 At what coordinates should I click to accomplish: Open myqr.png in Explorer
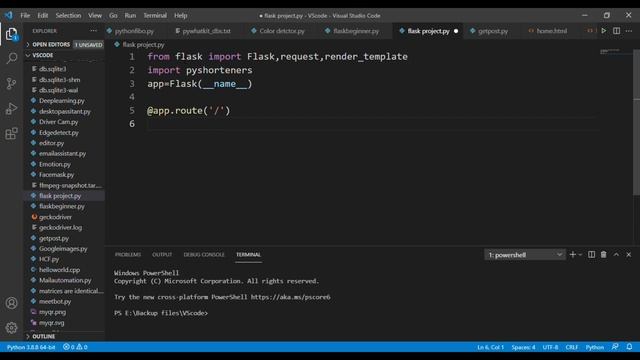(x=52, y=312)
